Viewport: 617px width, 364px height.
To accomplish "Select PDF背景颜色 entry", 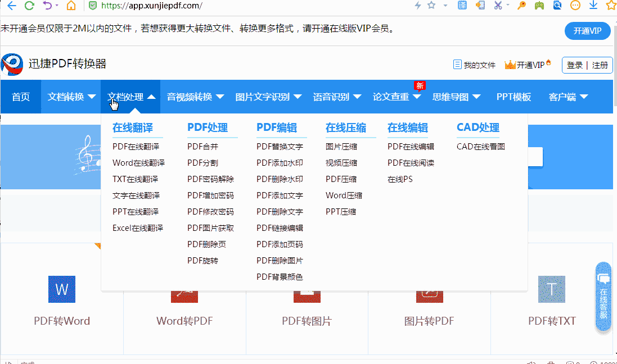I will 280,277.
